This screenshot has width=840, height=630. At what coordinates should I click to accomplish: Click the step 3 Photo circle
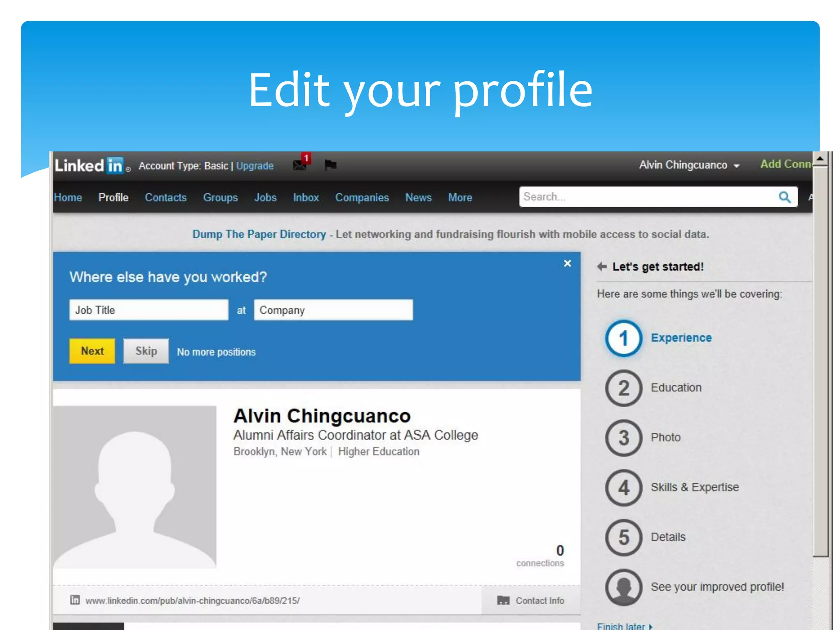tap(623, 438)
